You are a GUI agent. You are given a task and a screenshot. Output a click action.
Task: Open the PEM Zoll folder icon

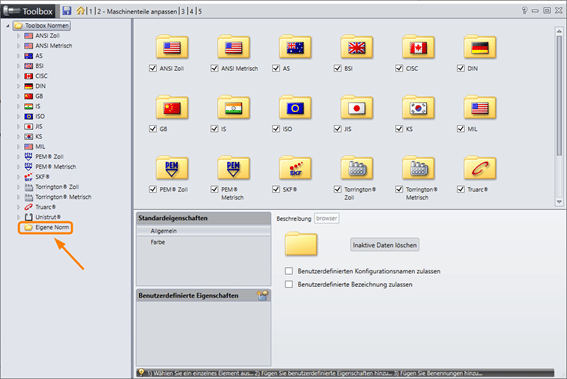172,168
